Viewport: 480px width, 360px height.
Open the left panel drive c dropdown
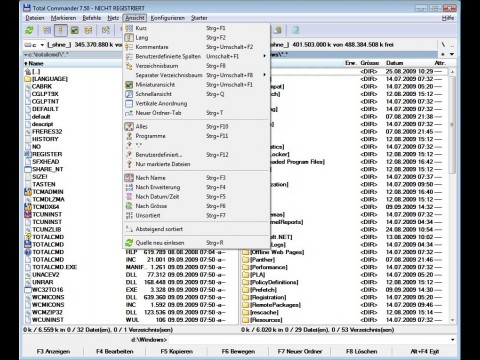pyautogui.click(x=34, y=45)
